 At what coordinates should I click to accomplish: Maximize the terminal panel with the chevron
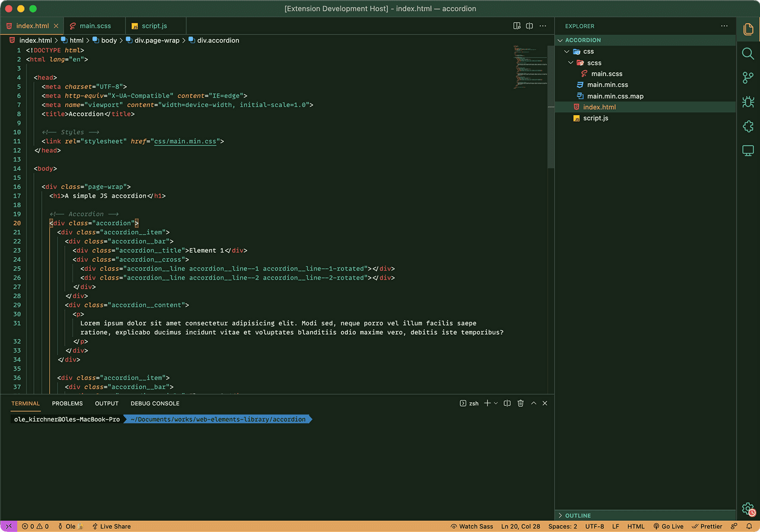[533, 403]
